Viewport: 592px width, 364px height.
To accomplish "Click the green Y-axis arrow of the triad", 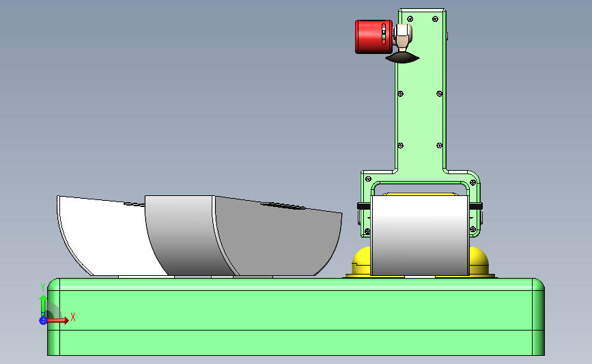I will 43,307.
